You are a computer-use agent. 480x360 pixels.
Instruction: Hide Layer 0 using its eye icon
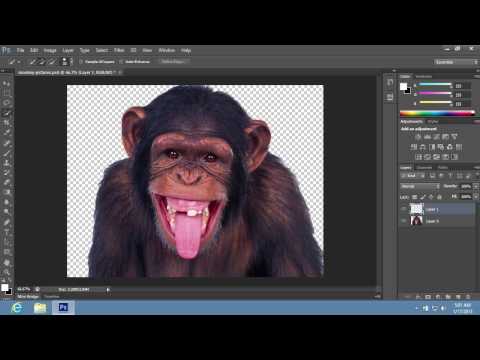pos(404,221)
